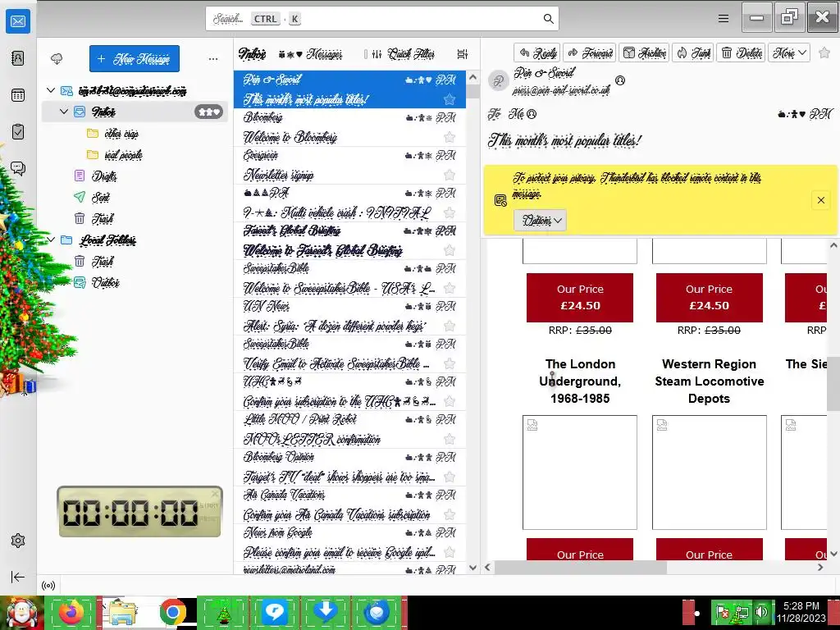Open the Tasks space

[x=18, y=132]
